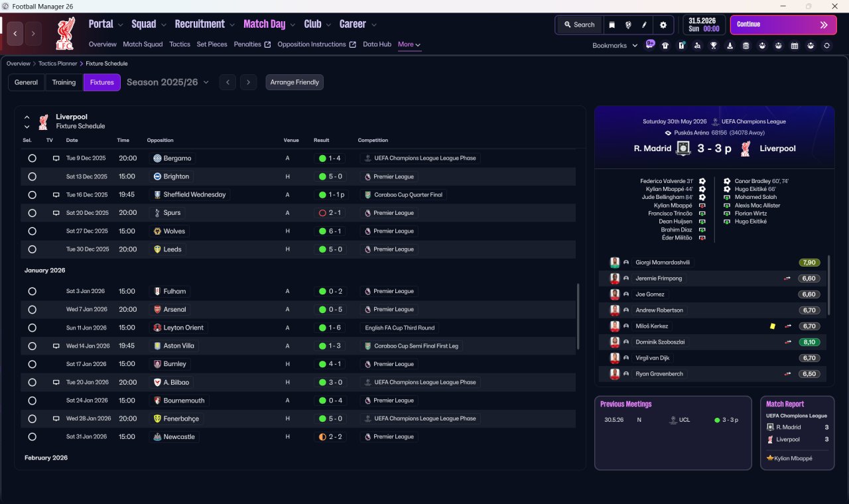
Task: Open the Set Pieces sub-menu item
Action: point(212,44)
